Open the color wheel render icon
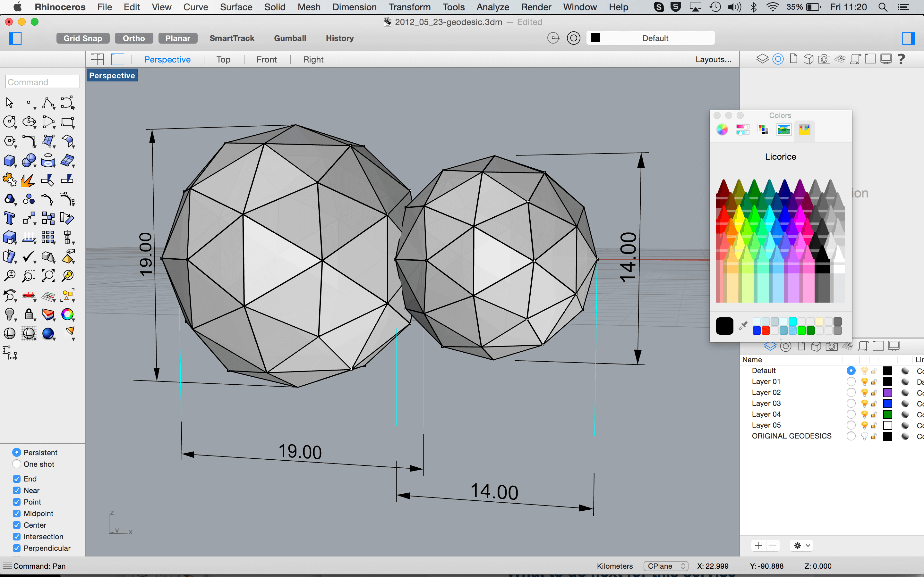This screenshot has height=577, width=924. click(x=68, y=314)
